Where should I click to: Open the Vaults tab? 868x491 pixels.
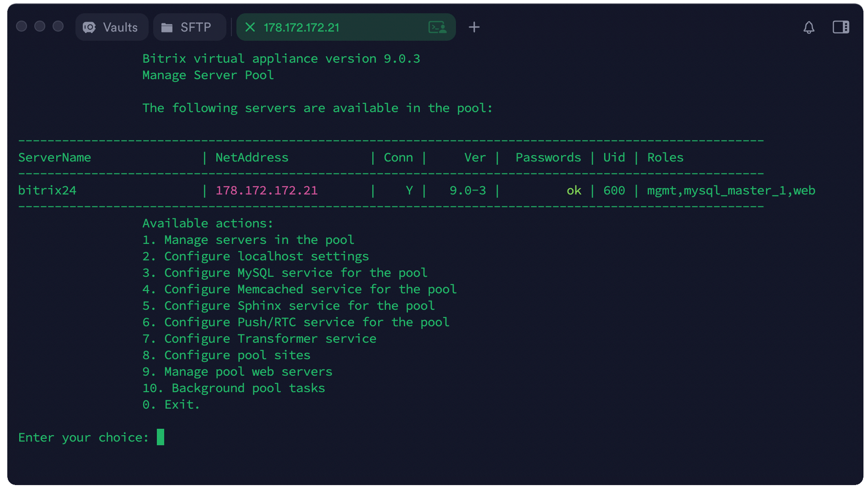point(112,27)
